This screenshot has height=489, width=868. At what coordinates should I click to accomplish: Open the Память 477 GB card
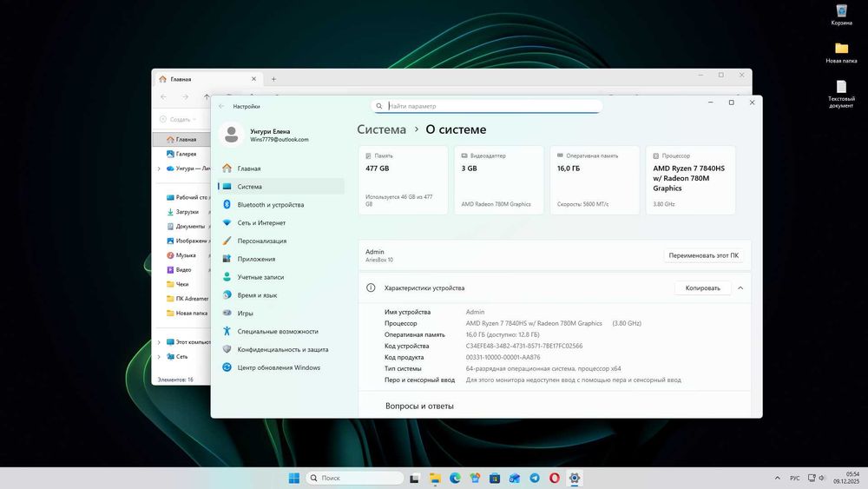click(x=403, y=180)
